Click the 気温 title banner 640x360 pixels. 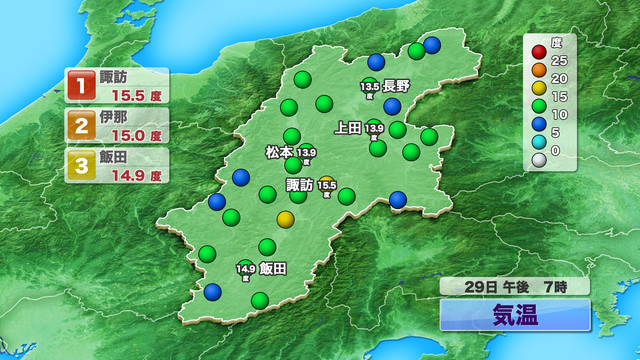(515, 315)
